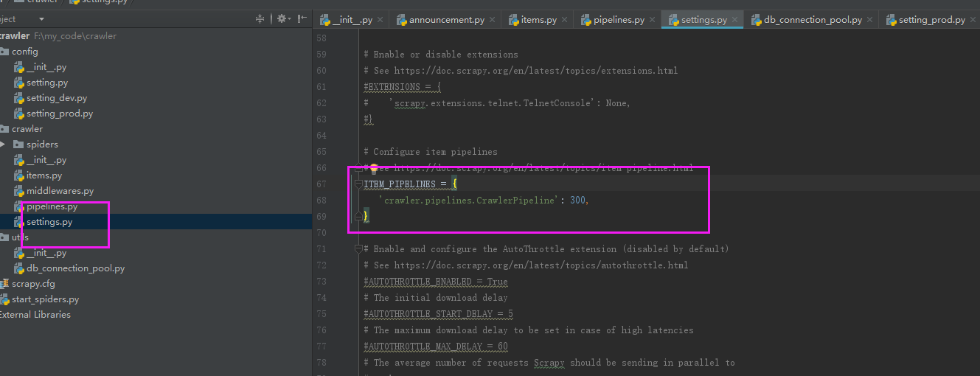
Task: Collapse comment block at line 71
Action: click(x=358, y=248)
